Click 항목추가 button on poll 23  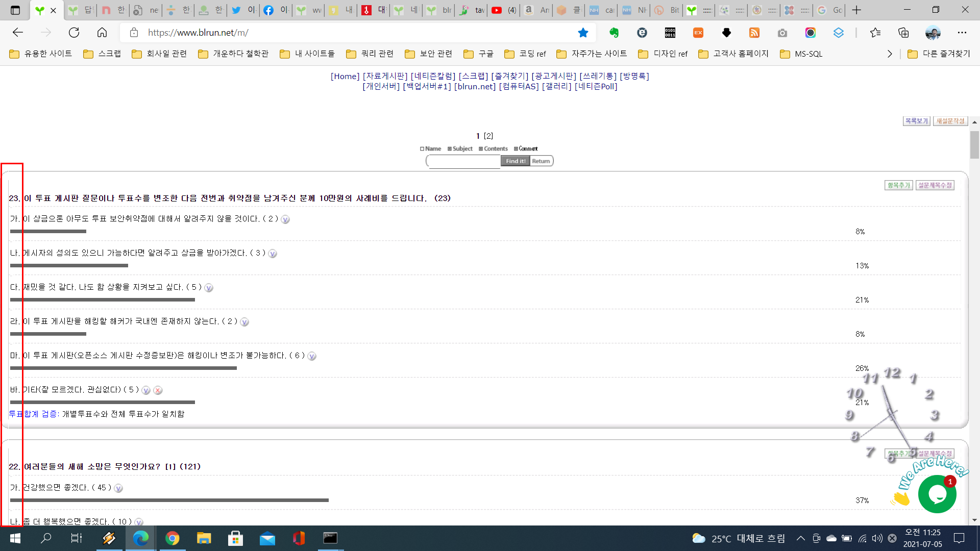click(899, 185)
